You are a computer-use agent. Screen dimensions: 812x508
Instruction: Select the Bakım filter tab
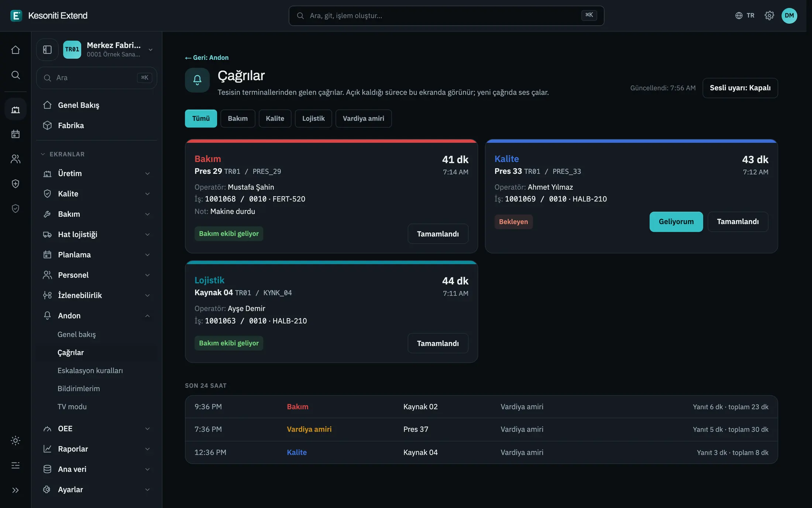238,119
